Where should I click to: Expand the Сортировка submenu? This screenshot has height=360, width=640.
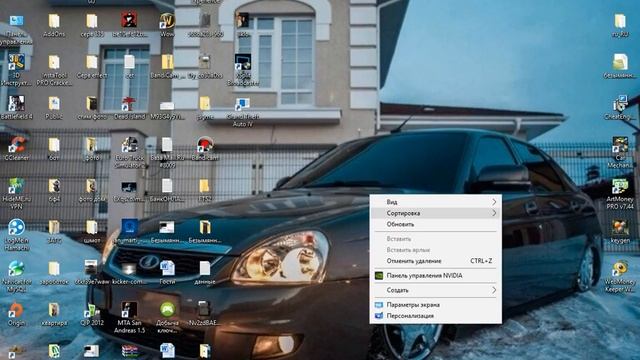click(x=436, y=213)
